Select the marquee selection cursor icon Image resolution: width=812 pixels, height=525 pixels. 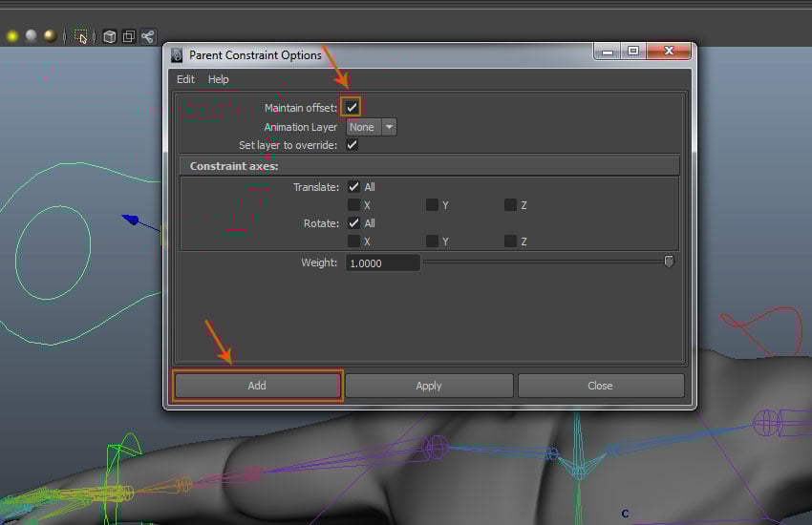click(80, 36)
